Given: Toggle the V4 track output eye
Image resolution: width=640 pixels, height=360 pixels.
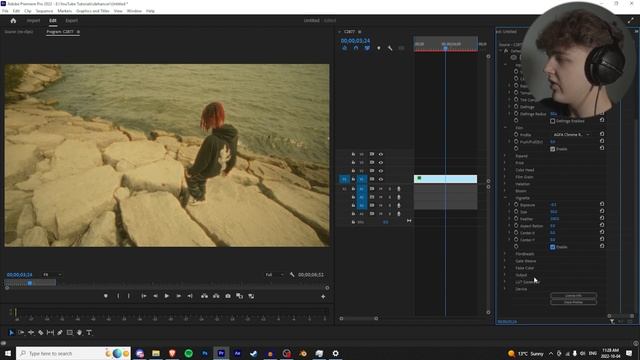Looking at the screenshot, I should [381, 154].
